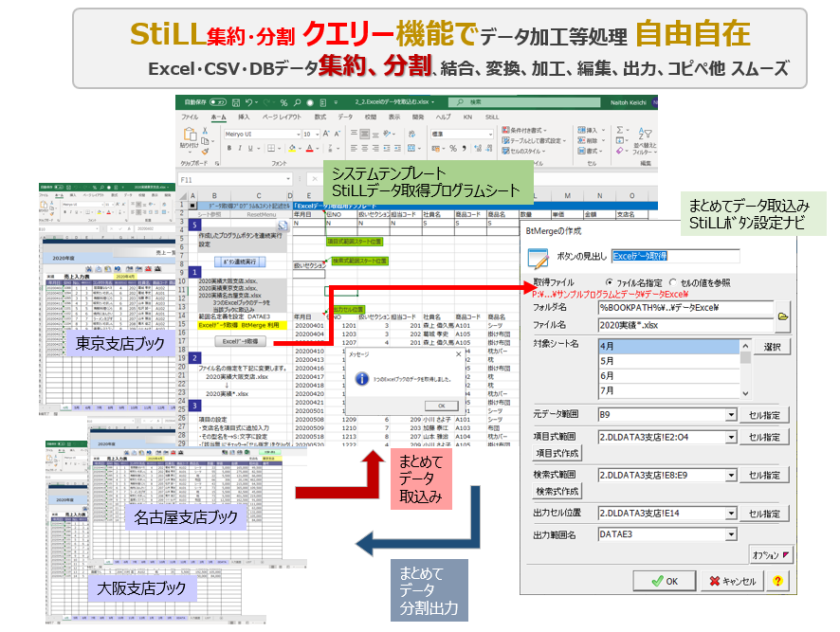Click the Paste clipboard icon in ribbon
This screenshot has height=632, width=840.
tap(190, 134)
